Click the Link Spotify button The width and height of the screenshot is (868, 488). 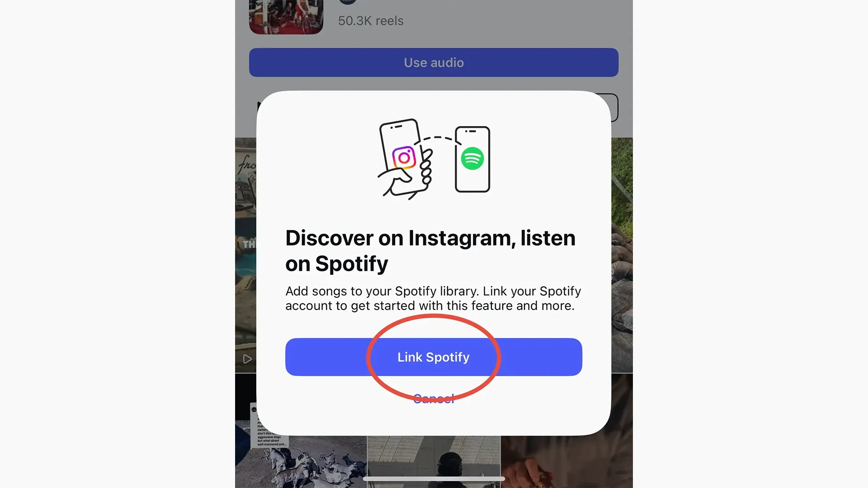434,357
